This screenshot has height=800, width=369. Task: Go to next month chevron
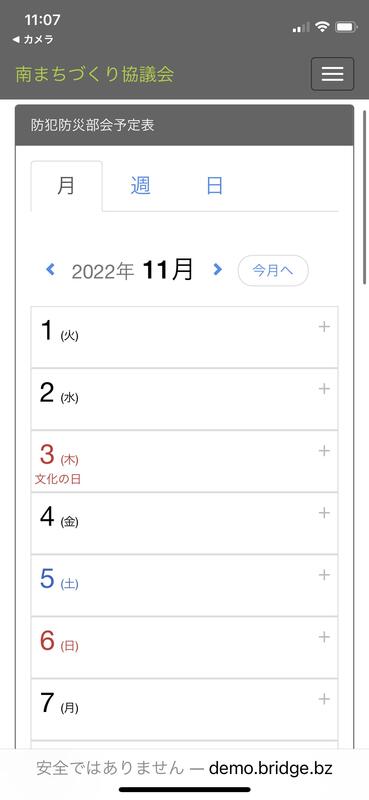(217, 269)
